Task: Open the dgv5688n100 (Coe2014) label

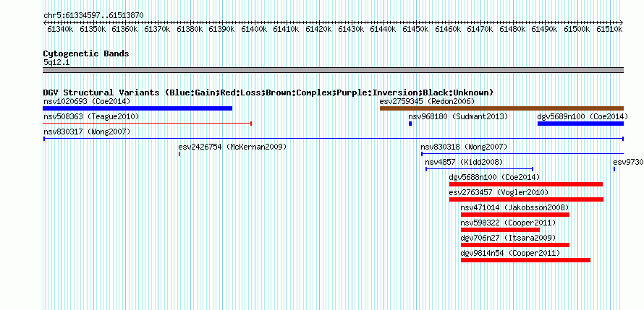Action: [494, 178]
